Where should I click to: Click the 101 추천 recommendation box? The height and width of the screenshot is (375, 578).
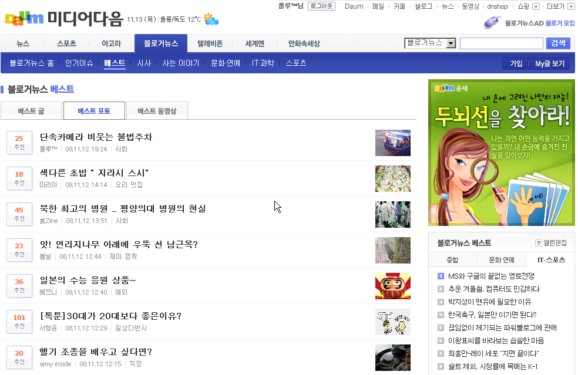click(x=19, y=321)
